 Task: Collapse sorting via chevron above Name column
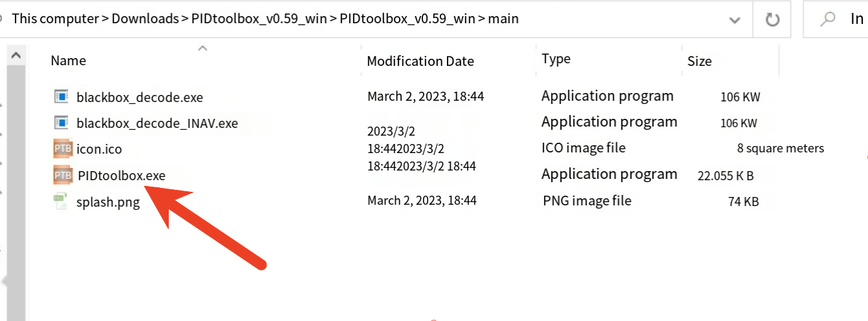tap(202, 48)
